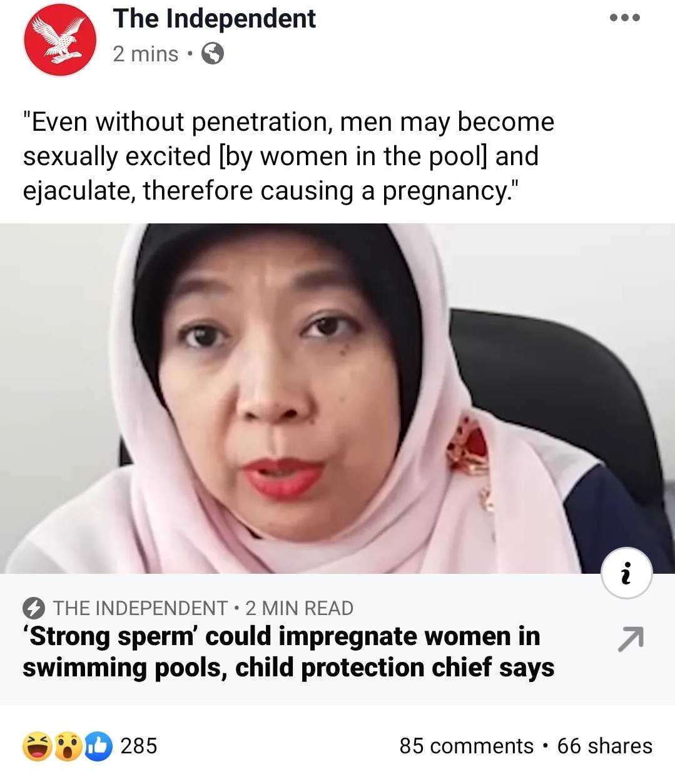Click the article preview image
Image resolution: width=675 pixels, height=784 pixels.
pos(337,398)
